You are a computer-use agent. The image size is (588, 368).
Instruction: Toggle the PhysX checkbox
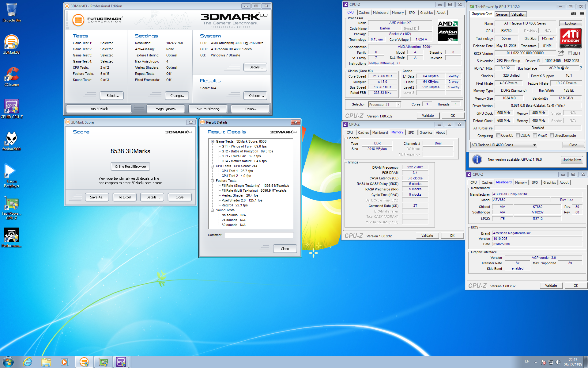(x=535, y=136)
